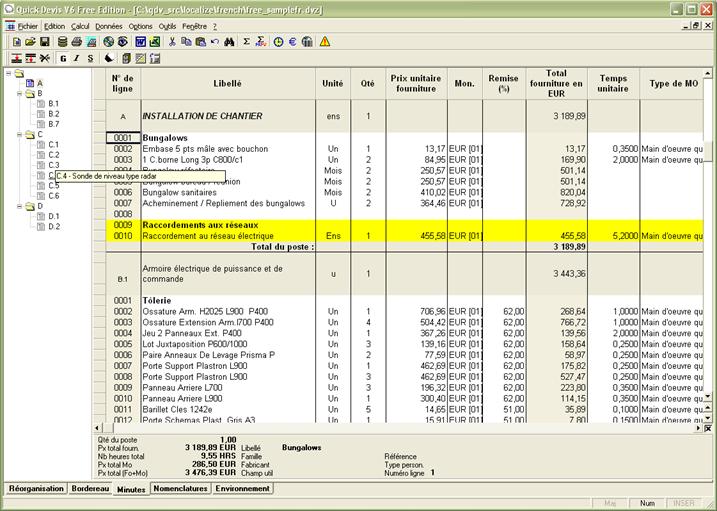
Task: Switch to the Bordereau tab
Action: 92,489
